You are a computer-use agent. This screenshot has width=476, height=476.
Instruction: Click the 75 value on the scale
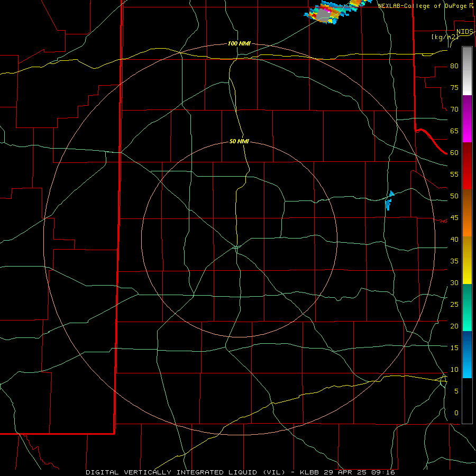[x=454, y=87]
